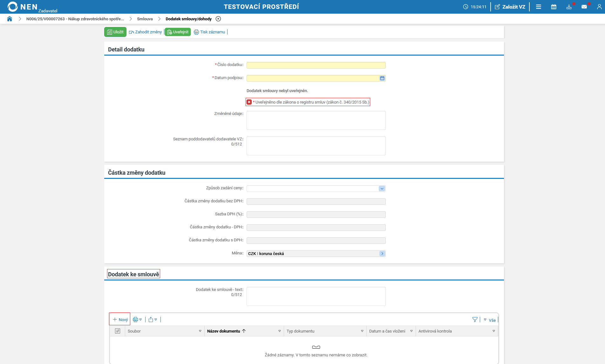Viewport: 605px width, 364px height.
Task: Focus Seznam poddodavatelů dodavatele VZ area
Action: tap(316, 145)
